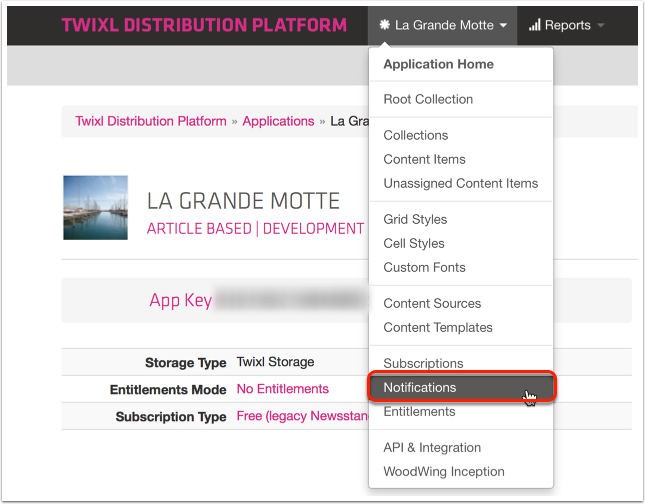Open API & Integration
Image resolution: width=645 pixels, height=504 pixels.
432,448
